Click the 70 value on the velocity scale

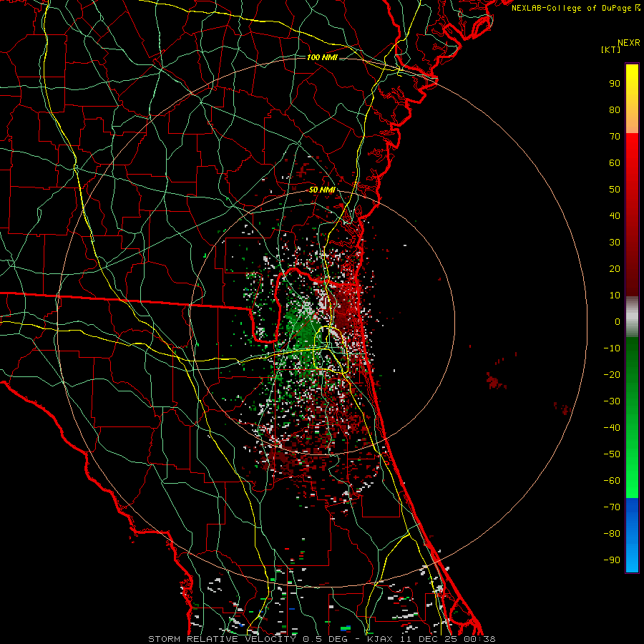click(x=615, y=137)
